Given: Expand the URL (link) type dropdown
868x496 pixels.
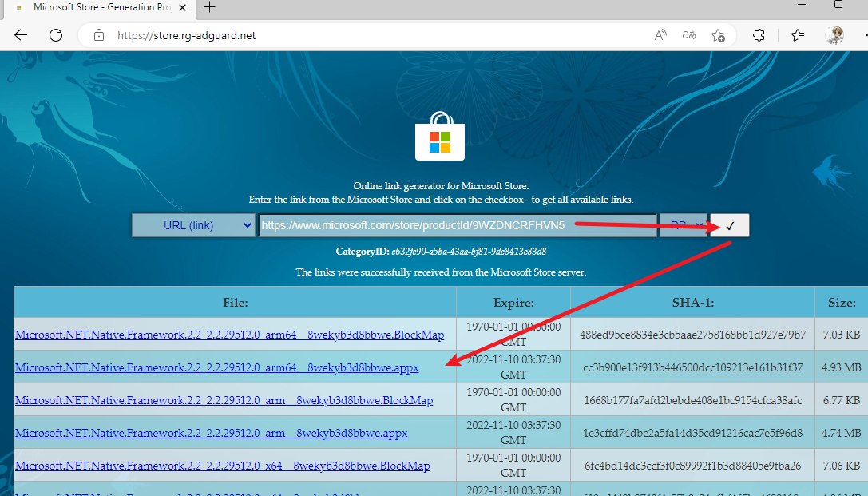Looking at the screenshot, I should click(193, 225).
